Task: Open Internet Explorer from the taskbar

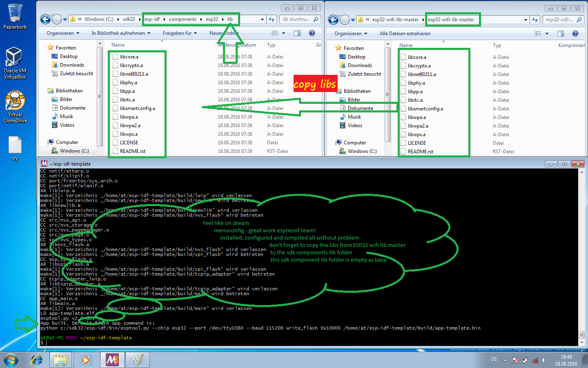Action: coord(37,360)
